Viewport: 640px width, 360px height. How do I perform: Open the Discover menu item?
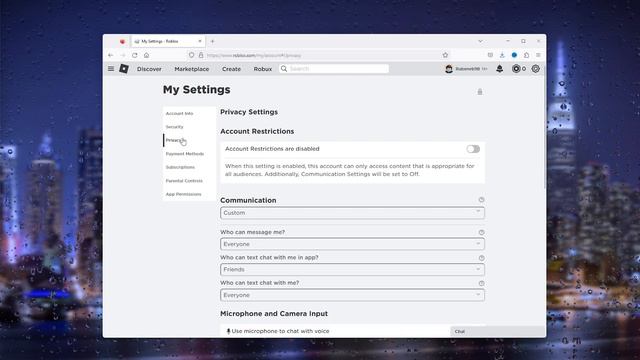pos(149,69)
